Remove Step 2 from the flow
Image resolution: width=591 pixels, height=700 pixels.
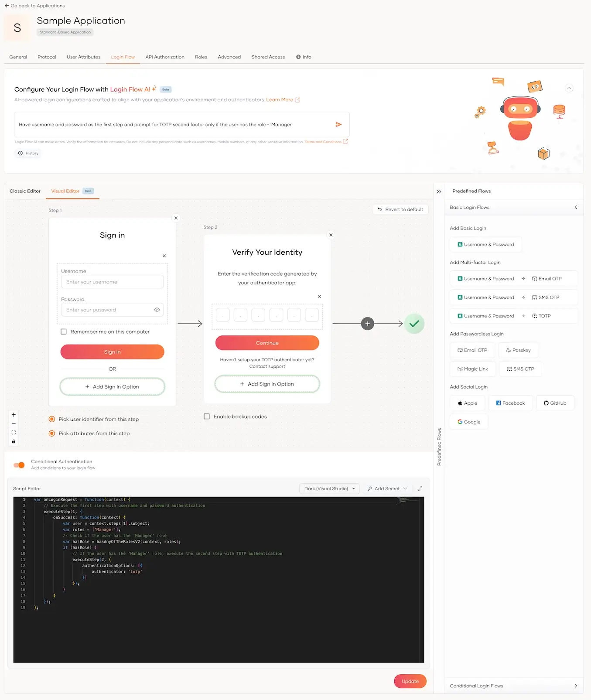click(331, 235)
